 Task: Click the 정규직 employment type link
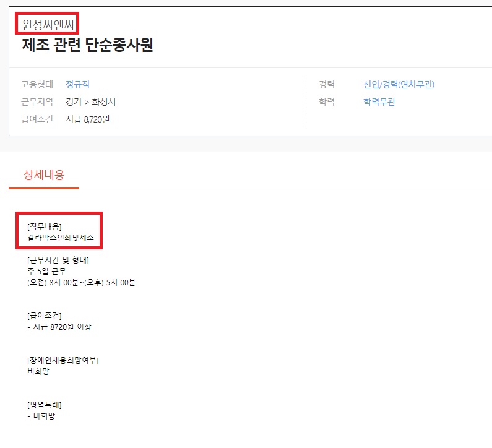pos(77,84)
